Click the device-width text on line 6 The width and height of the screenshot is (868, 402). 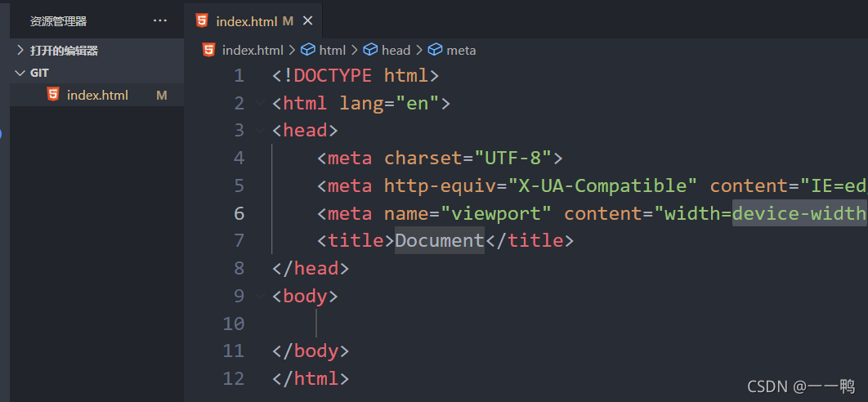tap(799, 213)
